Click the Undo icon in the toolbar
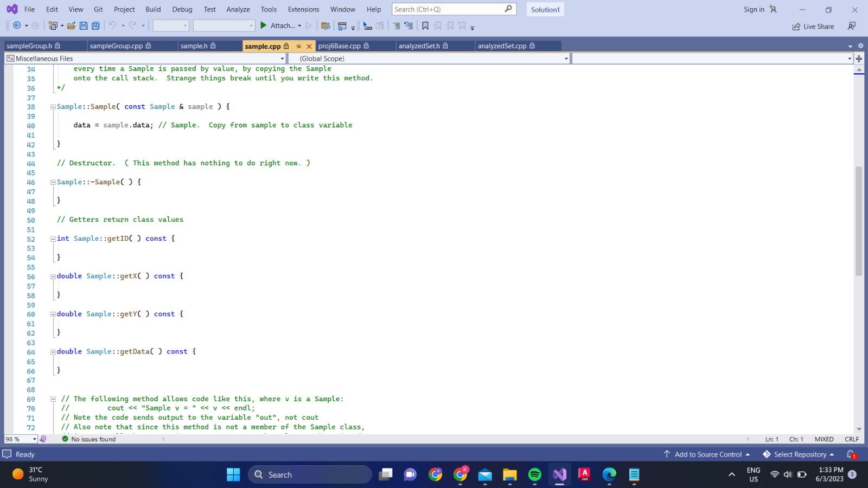Screen dimensions: 868x488 click(113, 25)
